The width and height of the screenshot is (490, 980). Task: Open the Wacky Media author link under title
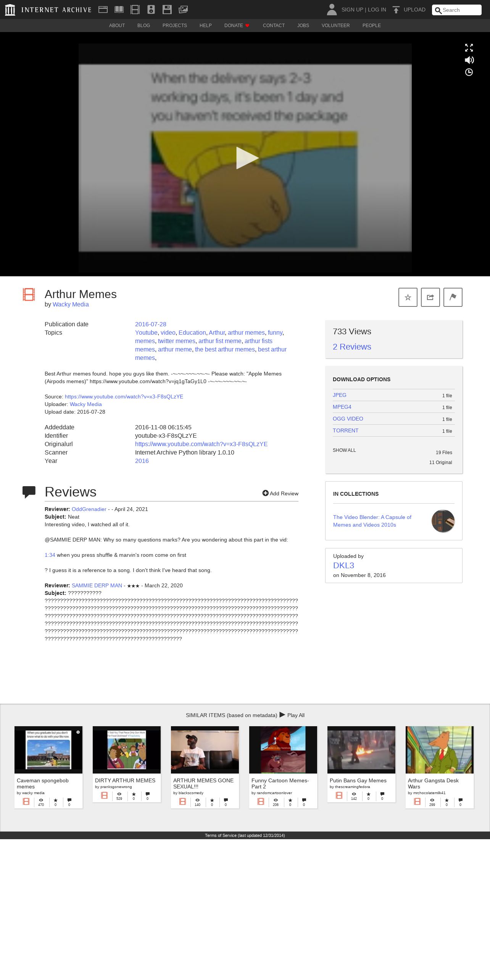tap(71, 305)
